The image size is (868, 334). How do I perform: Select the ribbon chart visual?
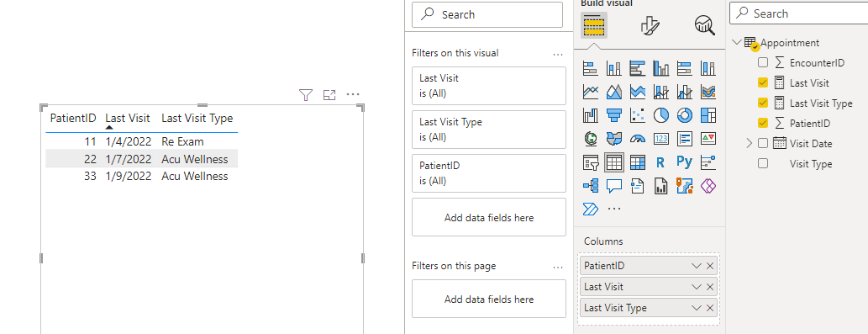click(x=708, y=92)
